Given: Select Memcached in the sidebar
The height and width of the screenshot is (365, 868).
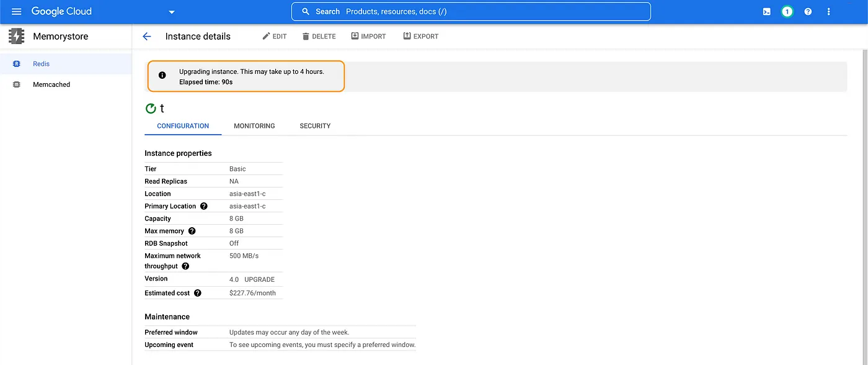Looking at the screenshot, I should pos(51,84).
